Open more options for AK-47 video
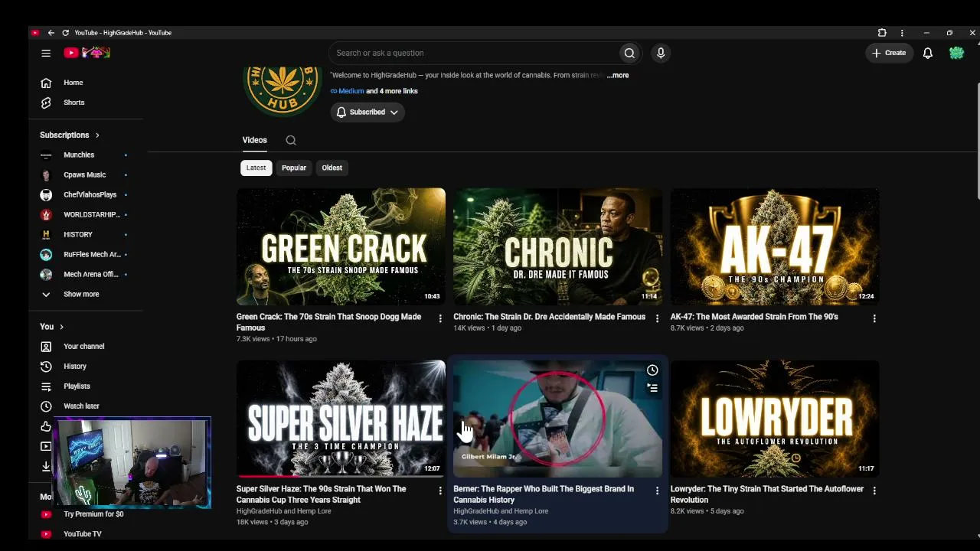Viewport: 980px width, 551px height. (874, 318)
